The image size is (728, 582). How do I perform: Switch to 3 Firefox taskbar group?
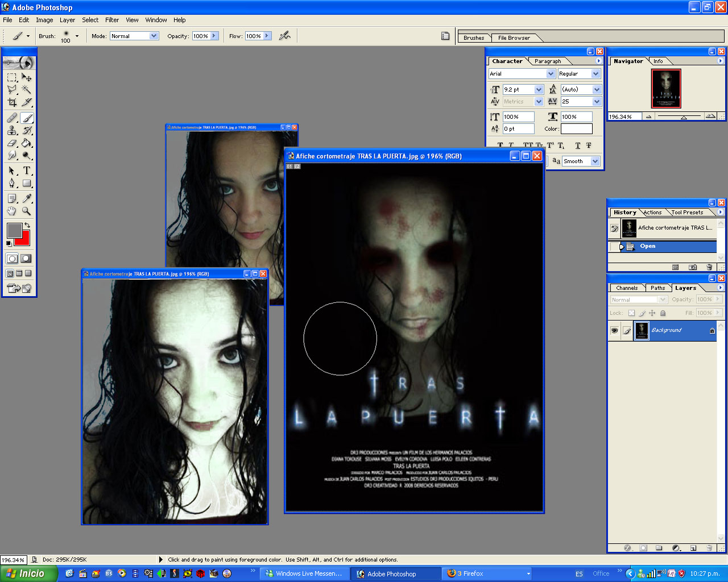[487, 573]
